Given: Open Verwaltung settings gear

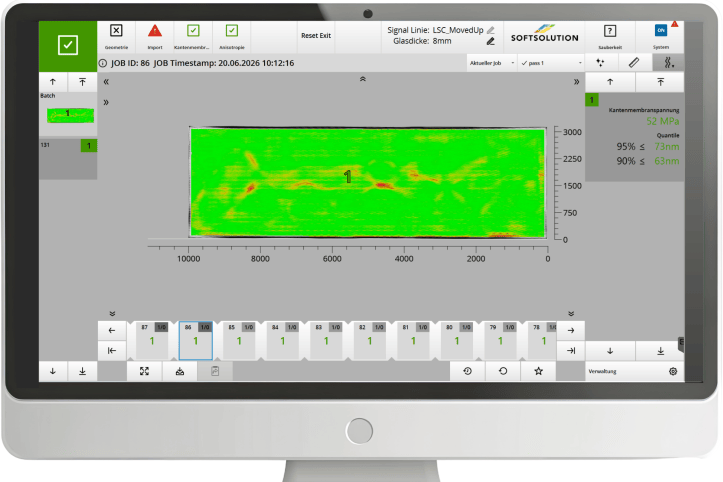Looking at the screenshot, I should coord(673,371).
